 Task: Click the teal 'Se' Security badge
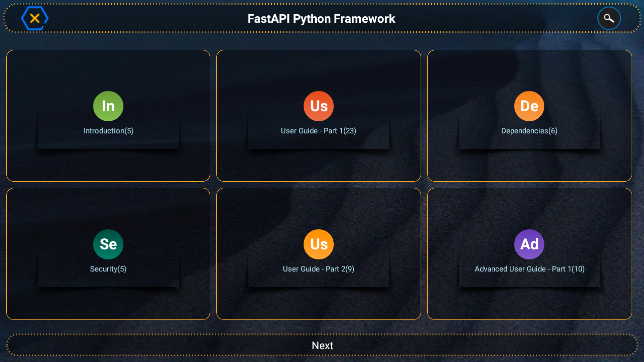[x=108, y=244]
